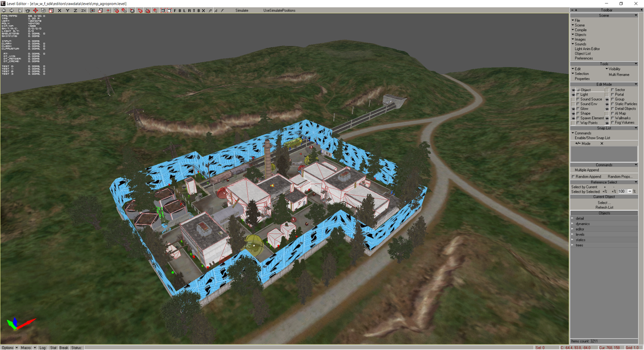Toggle visibility eye for Glow
The height and width of the screenshot is (350, 644).
[573, 109]
